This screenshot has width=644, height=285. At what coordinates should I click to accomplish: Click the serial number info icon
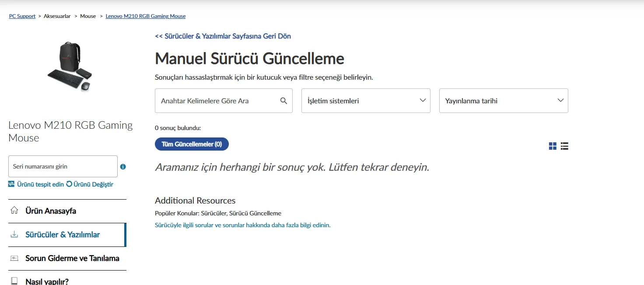tap(123, 167)
